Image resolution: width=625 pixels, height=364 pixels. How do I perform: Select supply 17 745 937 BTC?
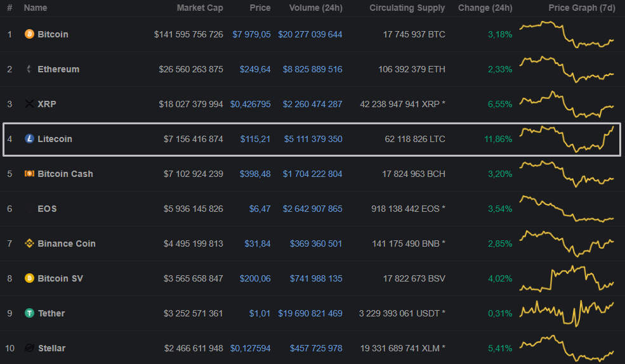tap(414, 34)
